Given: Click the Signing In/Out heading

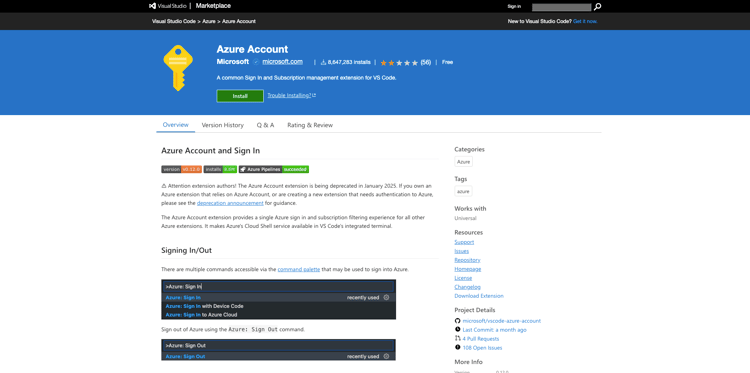Looking at the screenshot, I should (x=187, y=251).
